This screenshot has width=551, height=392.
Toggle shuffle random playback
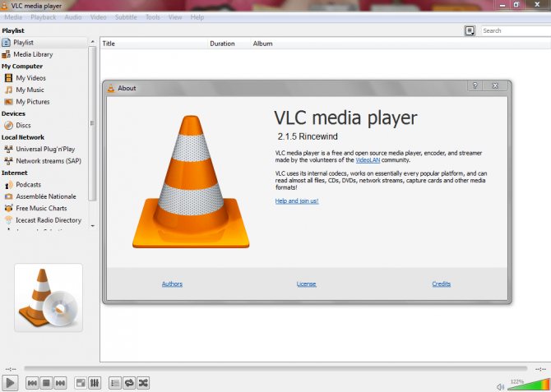coord(143,383)
